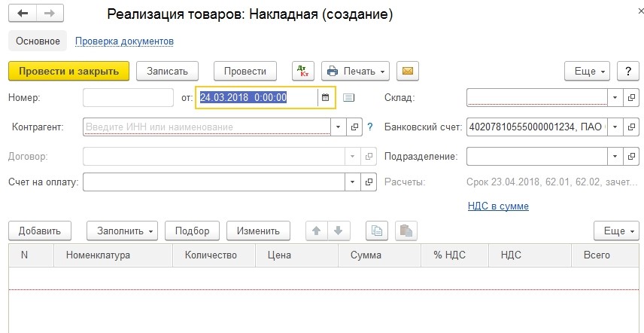Open the Проверка документов tab
The height and width of the screenshot is (333, 644).
(x=124, y=41)
